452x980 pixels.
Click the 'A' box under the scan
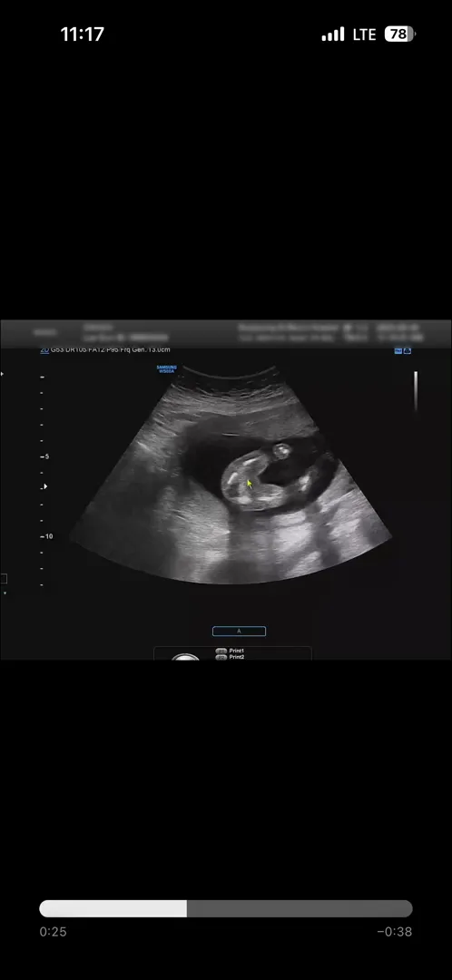coord(239,632)
